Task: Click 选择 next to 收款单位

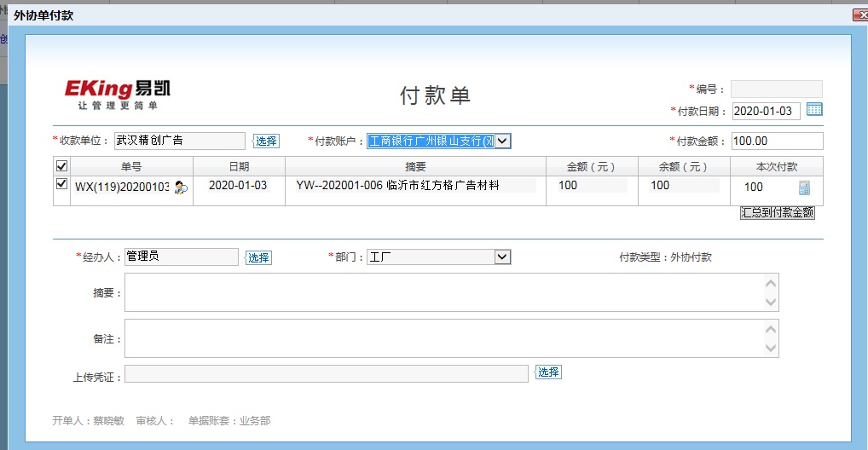Action: point(266,141)
